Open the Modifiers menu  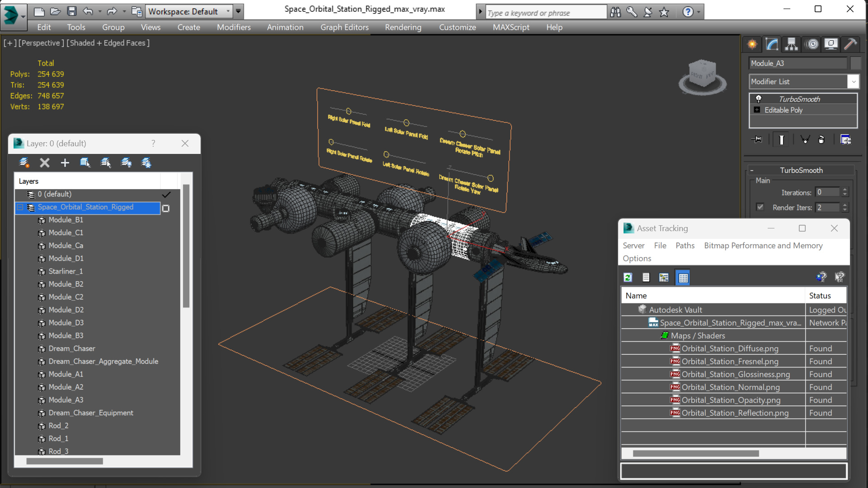tap(234, 27)
